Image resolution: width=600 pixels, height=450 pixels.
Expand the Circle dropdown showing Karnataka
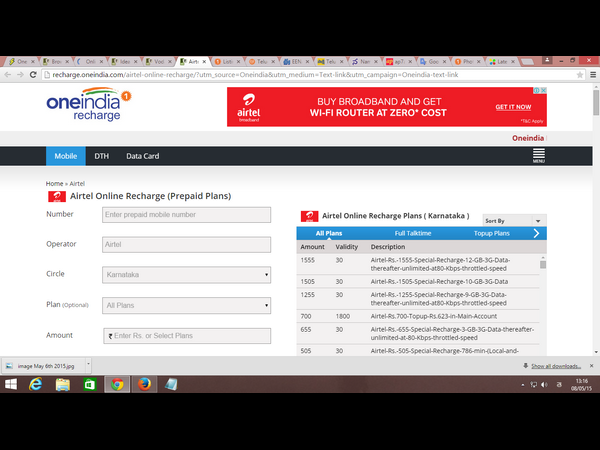point(186,274)
